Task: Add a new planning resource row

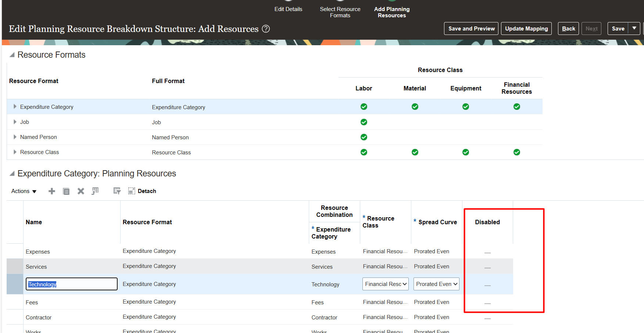Action: point(51,191)
